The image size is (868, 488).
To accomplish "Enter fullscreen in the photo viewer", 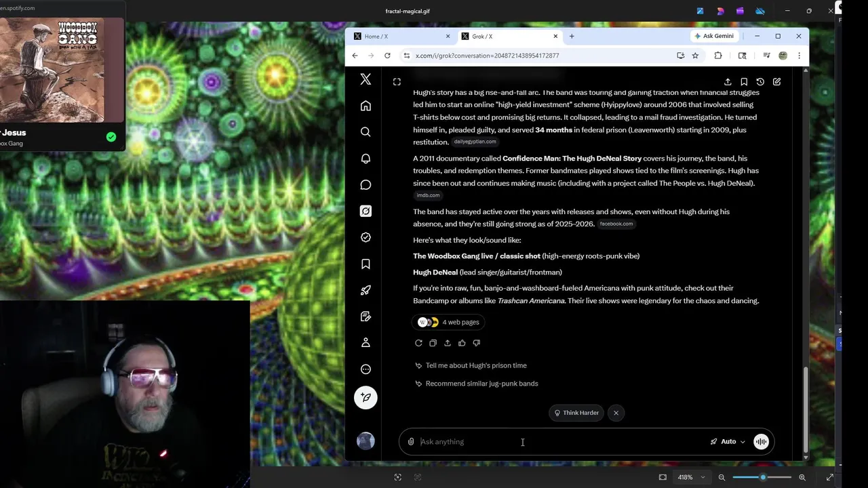I will tap(830, 477).
